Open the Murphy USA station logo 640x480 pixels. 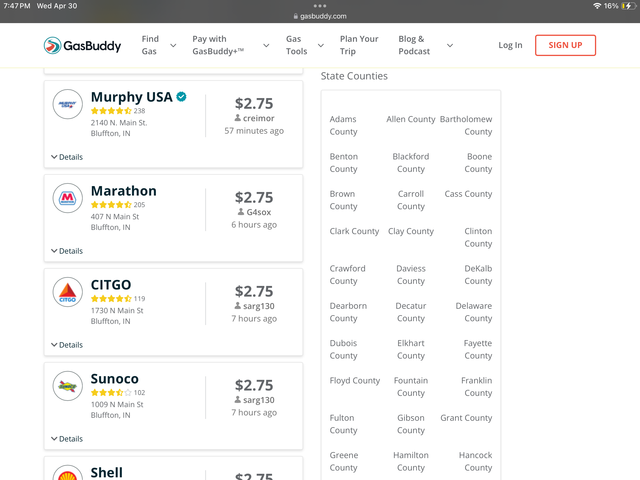68,104
